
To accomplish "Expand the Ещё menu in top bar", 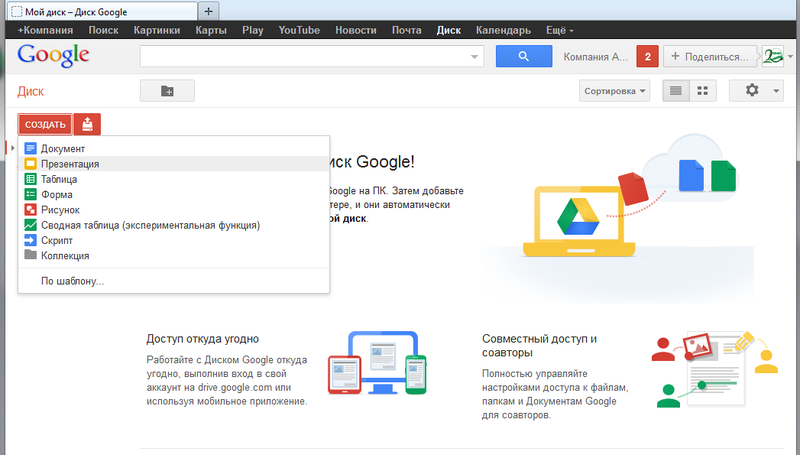I will pyautogui.click(x=560, y=30).
